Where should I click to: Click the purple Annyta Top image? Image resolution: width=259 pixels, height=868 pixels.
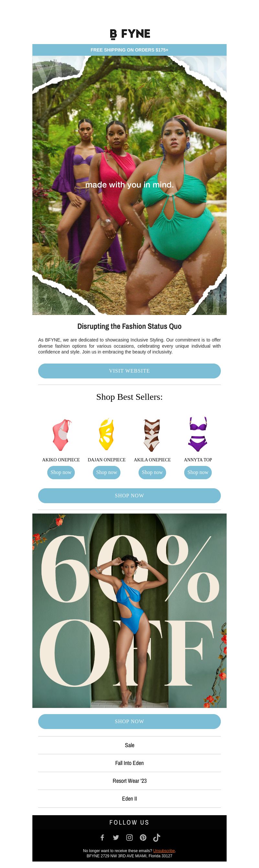tap(198, 435)
